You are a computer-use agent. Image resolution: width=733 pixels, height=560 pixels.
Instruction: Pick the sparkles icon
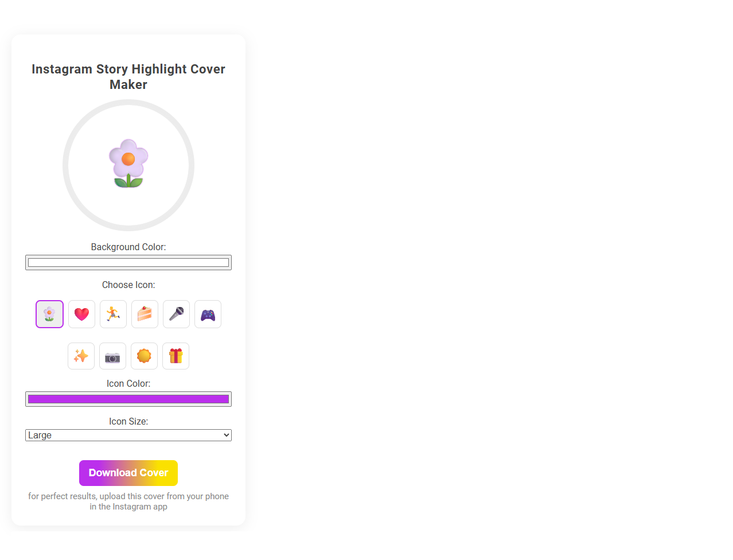click(81, 356)
